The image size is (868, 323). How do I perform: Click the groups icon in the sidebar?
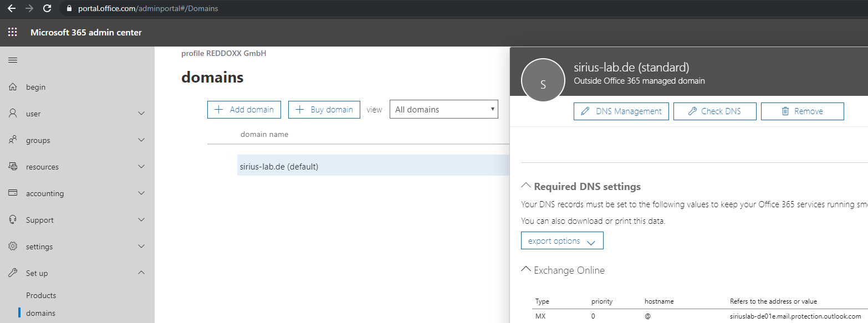(x=13, y=140)
